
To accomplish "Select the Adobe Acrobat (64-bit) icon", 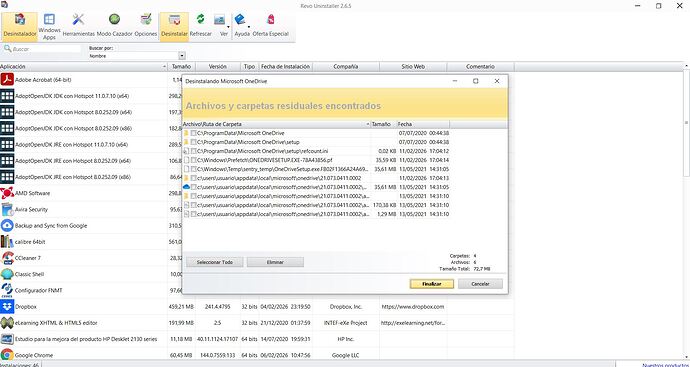I will pos(7,80).
